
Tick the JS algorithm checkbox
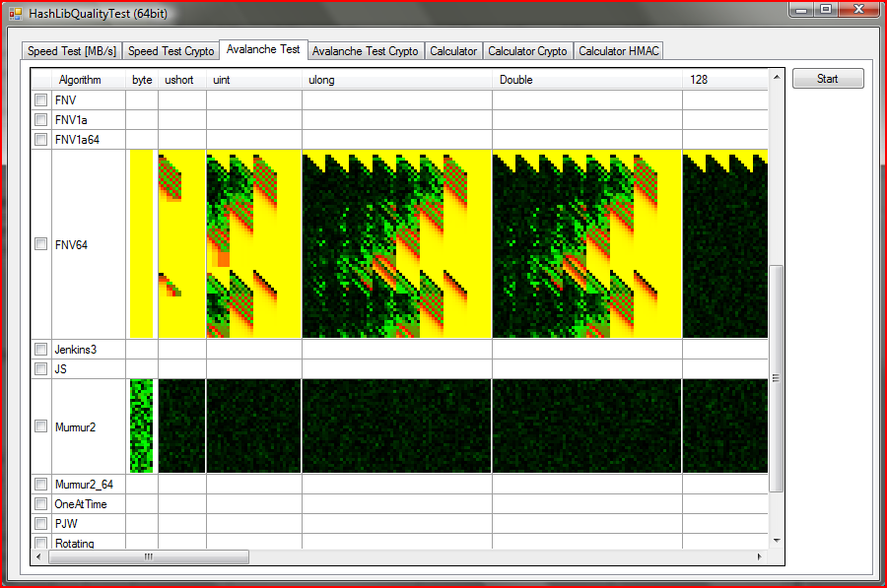point(40,368)
